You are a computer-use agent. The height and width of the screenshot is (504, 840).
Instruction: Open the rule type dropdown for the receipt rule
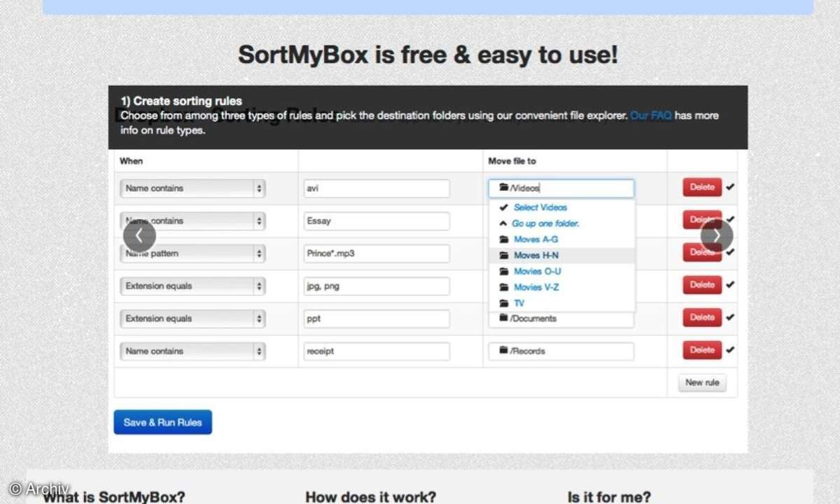tap(192, 351)
